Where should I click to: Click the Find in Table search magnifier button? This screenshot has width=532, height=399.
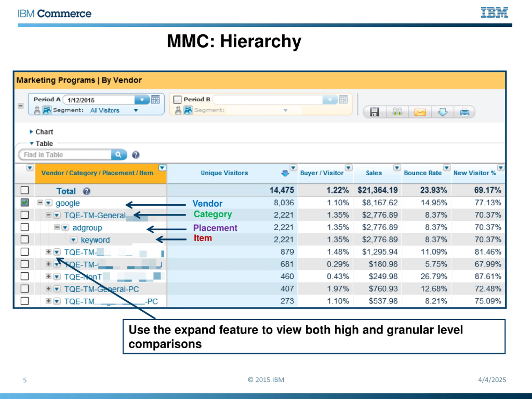[119, 154]
